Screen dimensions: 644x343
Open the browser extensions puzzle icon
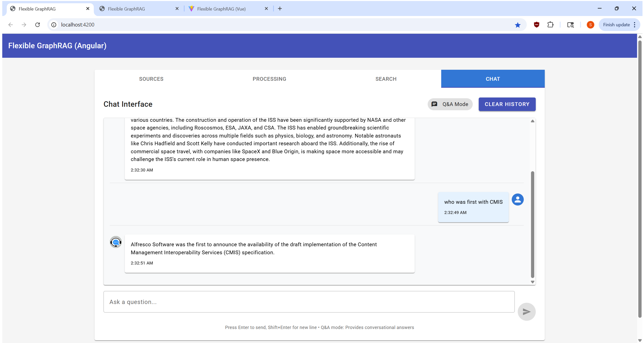point(550,25)
